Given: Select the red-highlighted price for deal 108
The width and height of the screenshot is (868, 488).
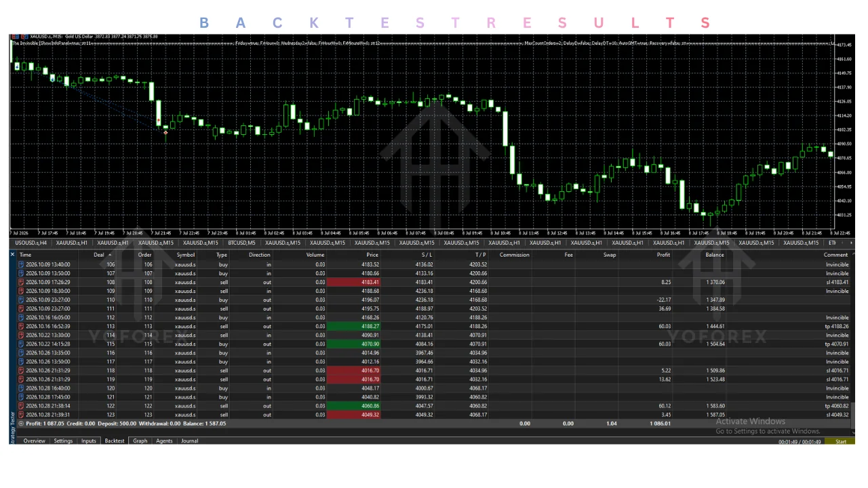Looking at the screenshot, I should point(353,282).
